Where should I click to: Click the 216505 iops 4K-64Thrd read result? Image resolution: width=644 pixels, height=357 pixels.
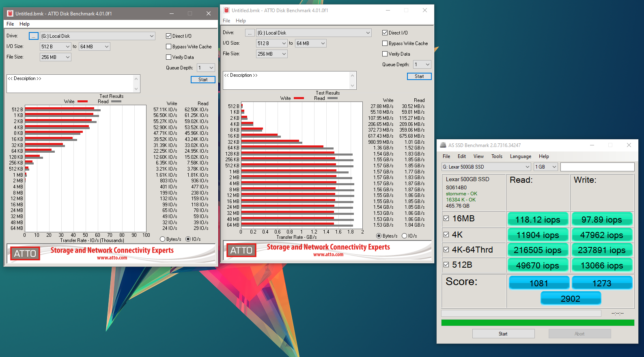click(x=538, y=250)
